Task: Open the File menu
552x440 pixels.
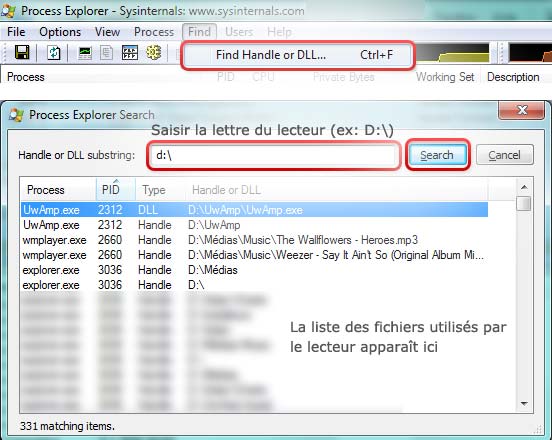Action: click(x=16, y=32)
